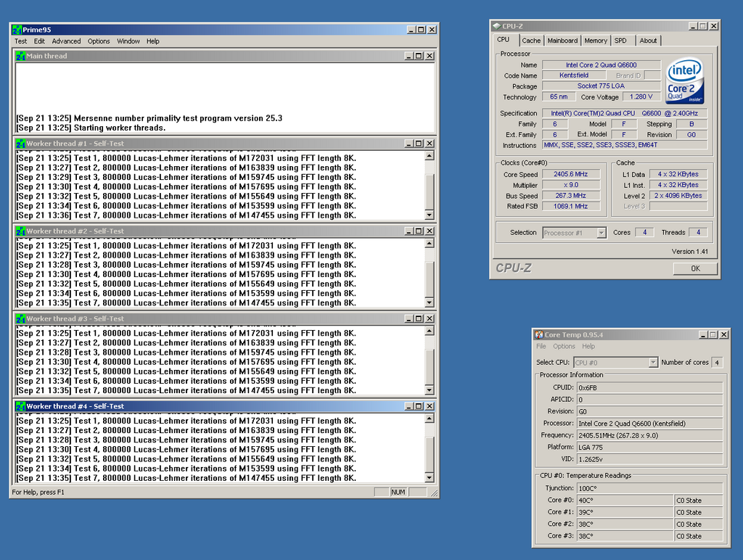
Task: Click Worker thread #2 window icon
Action: [x=20, y=231]
